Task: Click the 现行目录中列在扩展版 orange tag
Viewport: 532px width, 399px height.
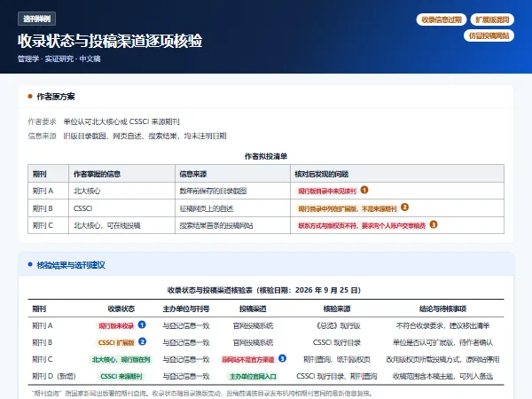Action: 347,208
